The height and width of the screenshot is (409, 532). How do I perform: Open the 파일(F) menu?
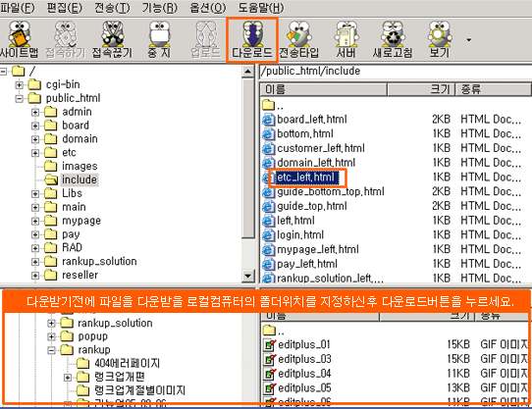pyautogui.click(x=18, y=8)
